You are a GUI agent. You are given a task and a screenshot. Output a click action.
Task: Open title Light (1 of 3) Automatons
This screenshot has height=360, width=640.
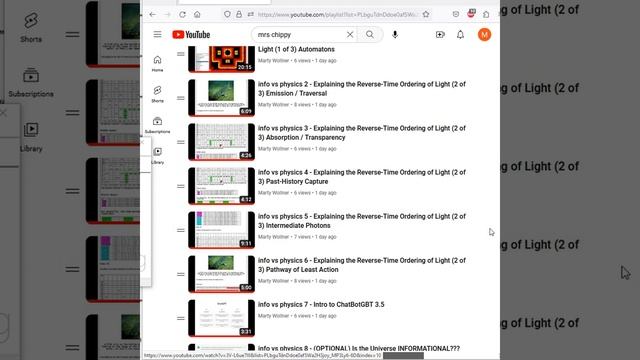point(296,49)
